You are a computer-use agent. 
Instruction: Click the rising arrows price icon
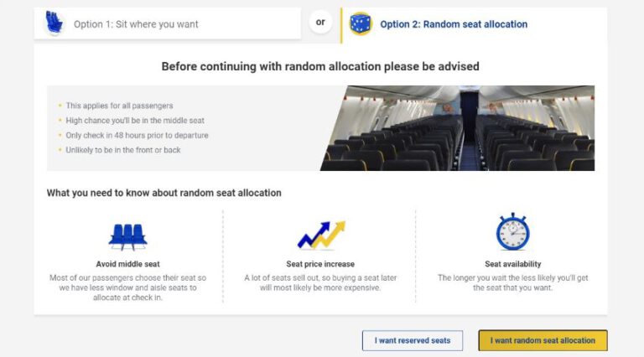(321, 235)
